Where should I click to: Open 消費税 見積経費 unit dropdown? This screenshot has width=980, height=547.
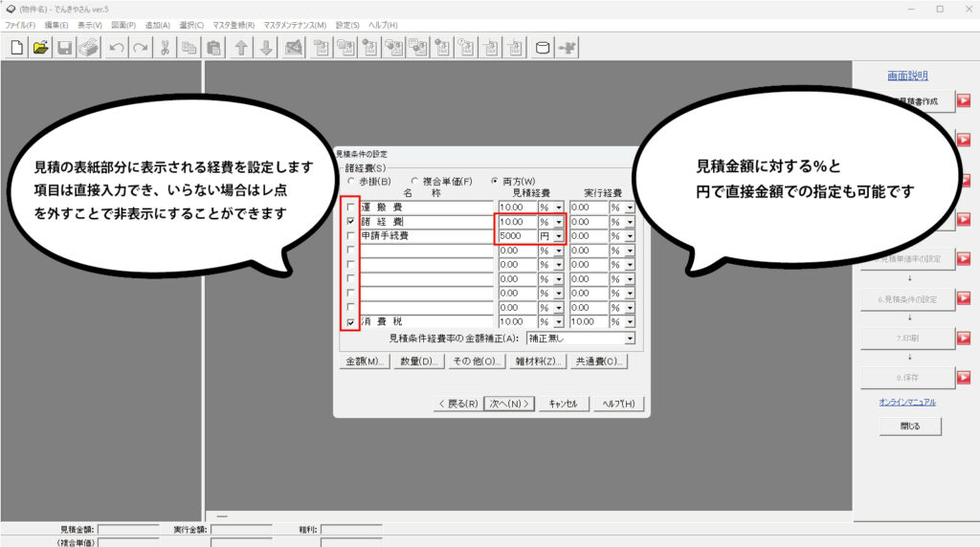tap(559, 322)
